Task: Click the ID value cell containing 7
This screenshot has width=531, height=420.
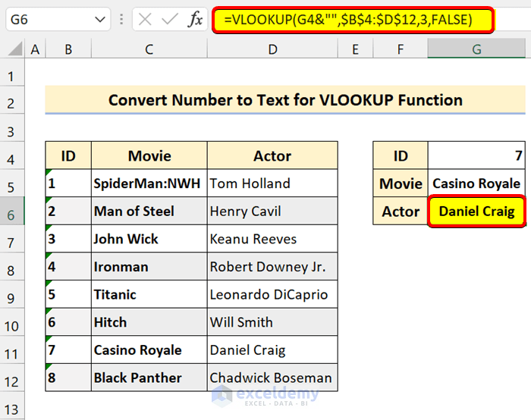Action: click(x=477, y=156)
